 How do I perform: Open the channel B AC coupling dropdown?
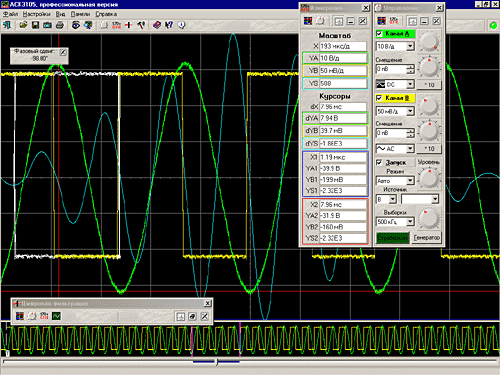click(x=411, y=149)
